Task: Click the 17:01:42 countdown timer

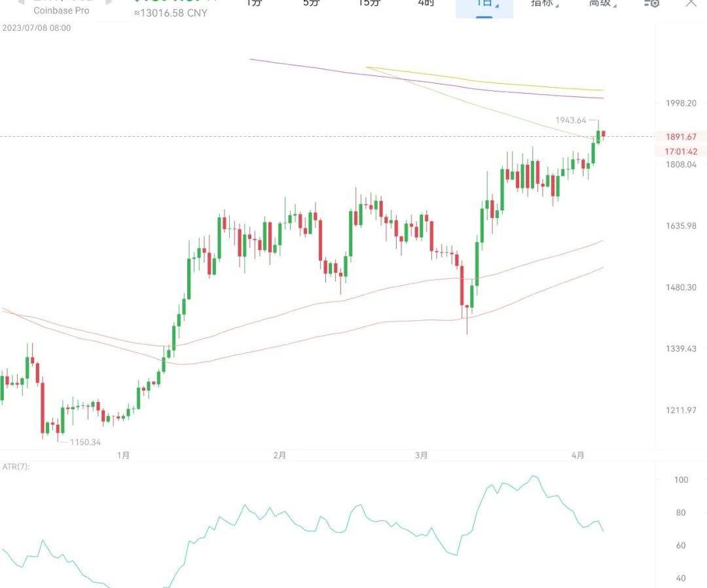Action: pos(681,151)
